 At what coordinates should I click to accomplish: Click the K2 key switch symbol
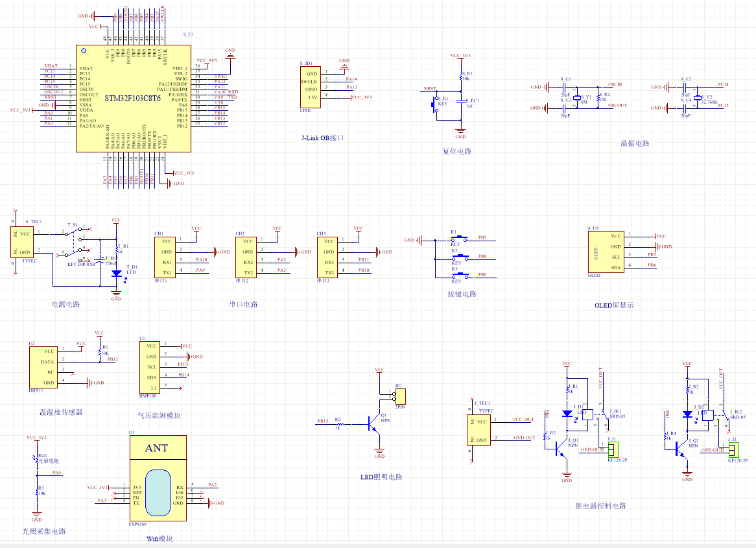[459, 257]
